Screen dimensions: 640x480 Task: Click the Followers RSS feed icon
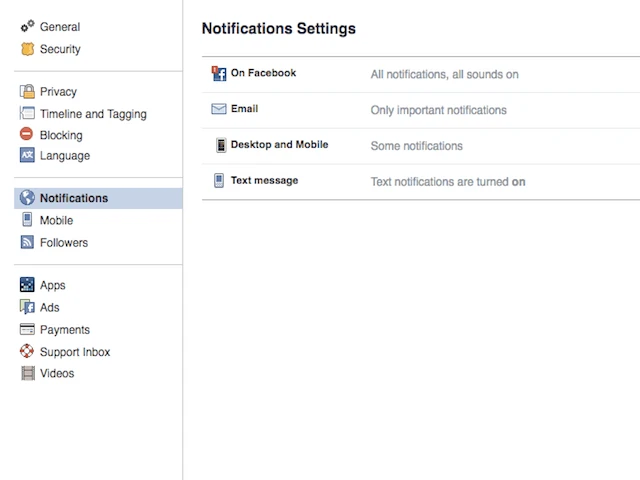[x=27, y=243]
